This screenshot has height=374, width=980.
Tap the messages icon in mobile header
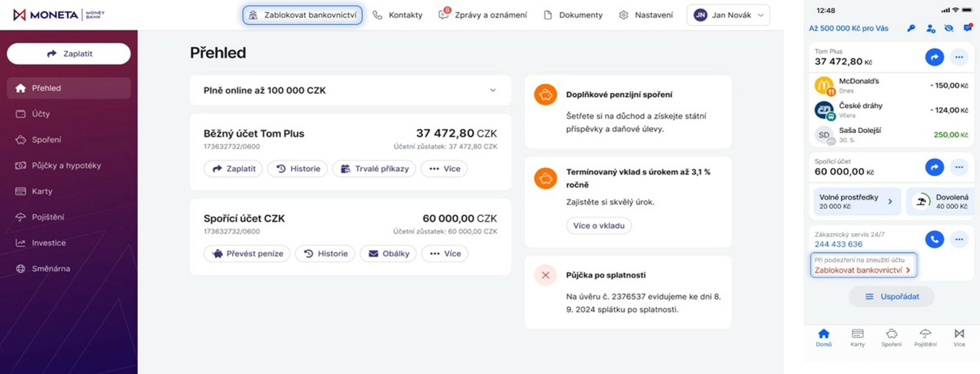(x=968, y=28)
